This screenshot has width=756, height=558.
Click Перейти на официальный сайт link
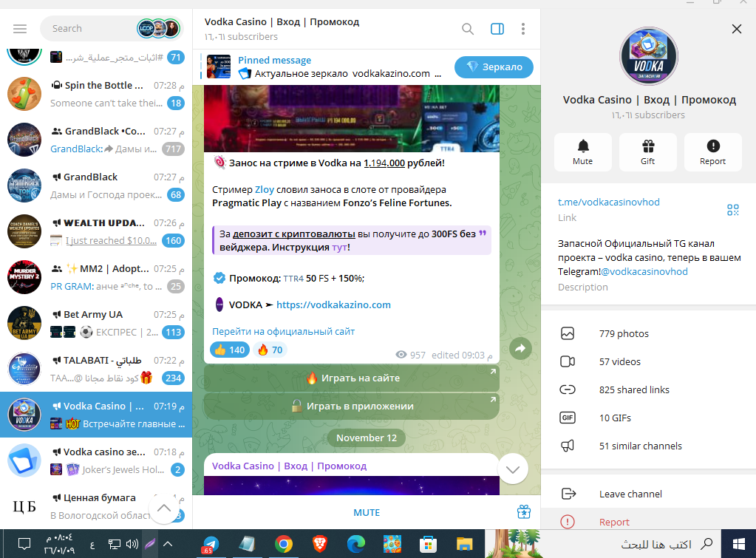(x=283, y=331)
